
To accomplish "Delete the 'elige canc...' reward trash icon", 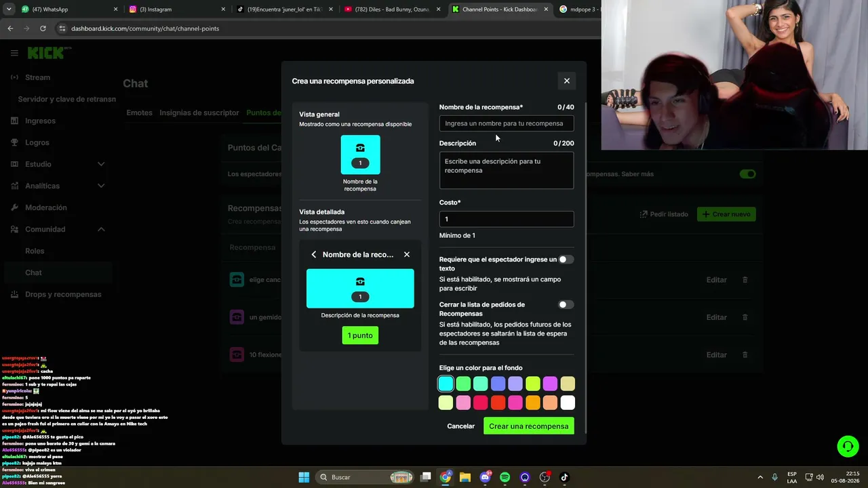I will 745,280.
